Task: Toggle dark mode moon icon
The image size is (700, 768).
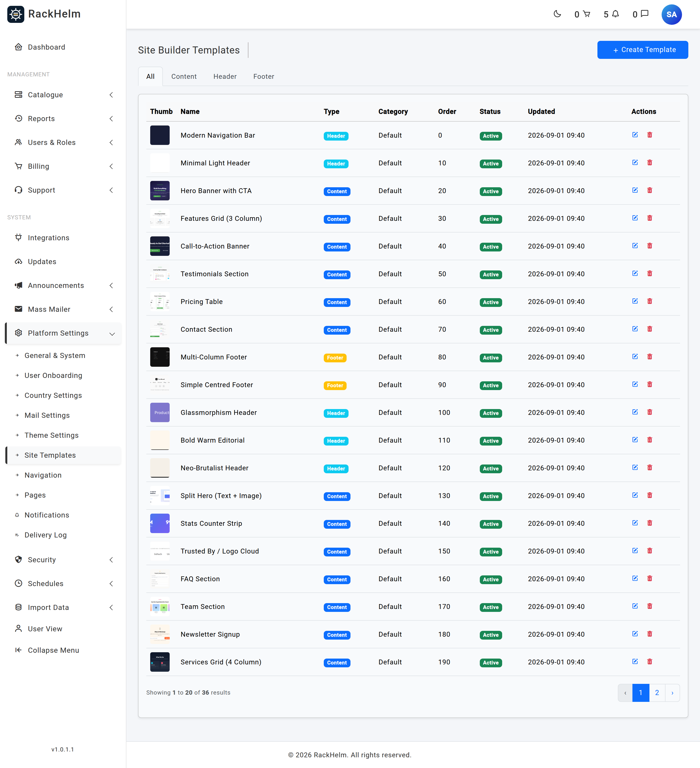Action: (x=557, y=14)
